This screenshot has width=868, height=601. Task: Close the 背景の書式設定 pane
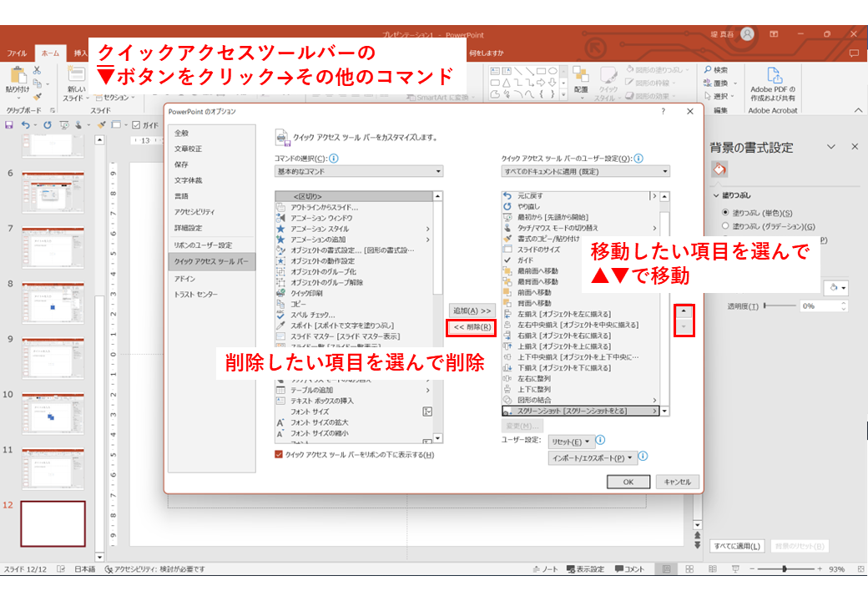(855, 147)
